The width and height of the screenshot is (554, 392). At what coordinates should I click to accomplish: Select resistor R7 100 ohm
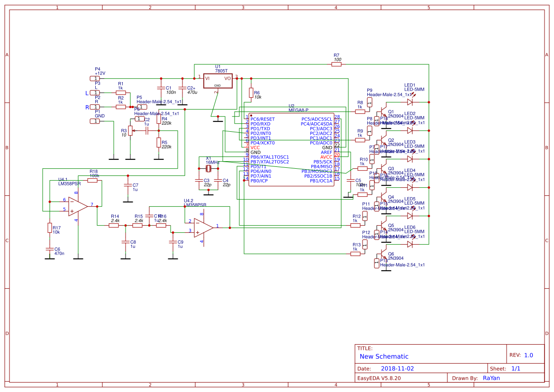click(x=336, y=64)
